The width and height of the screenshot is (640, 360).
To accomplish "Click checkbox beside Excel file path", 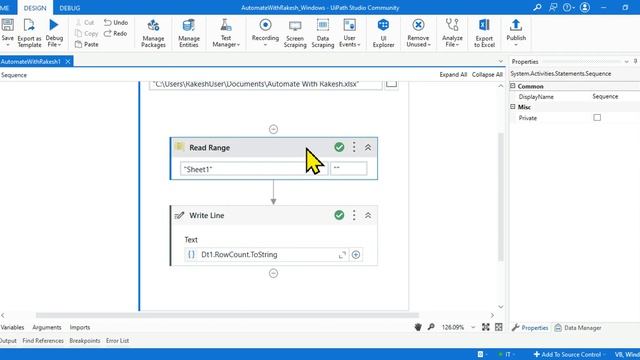I will click(391, 84).
